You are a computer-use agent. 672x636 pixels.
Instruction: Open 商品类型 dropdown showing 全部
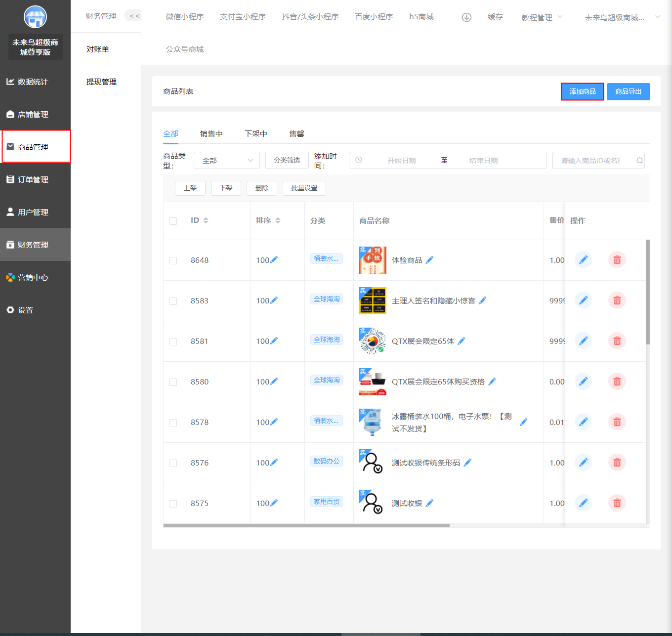pos(227,161)
